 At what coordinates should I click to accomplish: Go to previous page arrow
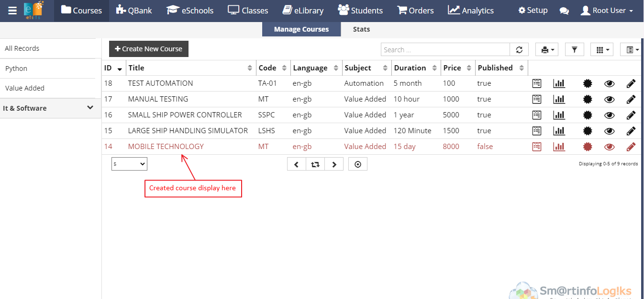297,164
